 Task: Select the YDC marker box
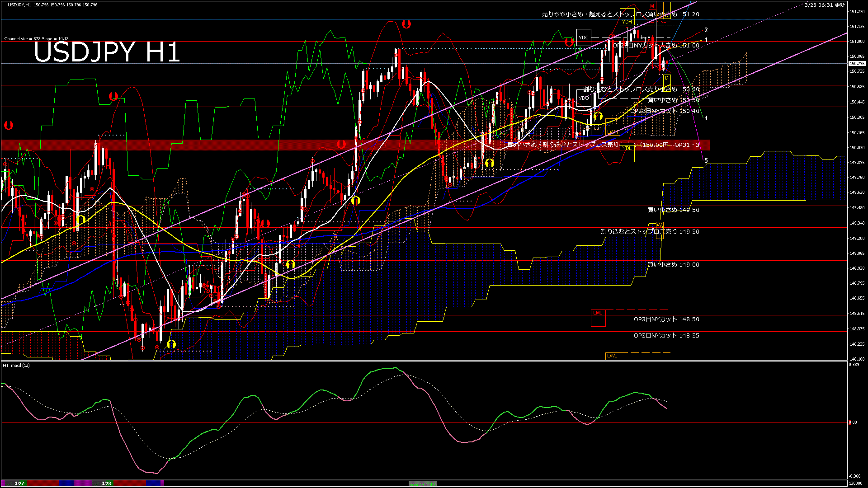point(584,38)
